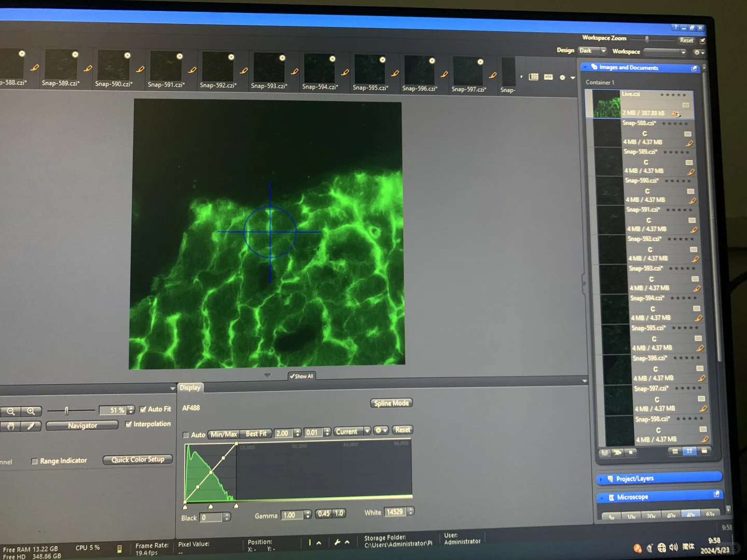Toggle the Interpolation checkbox
Viewport: 747px width, 560px height.
pyautogui.click(x=129, y=424)
